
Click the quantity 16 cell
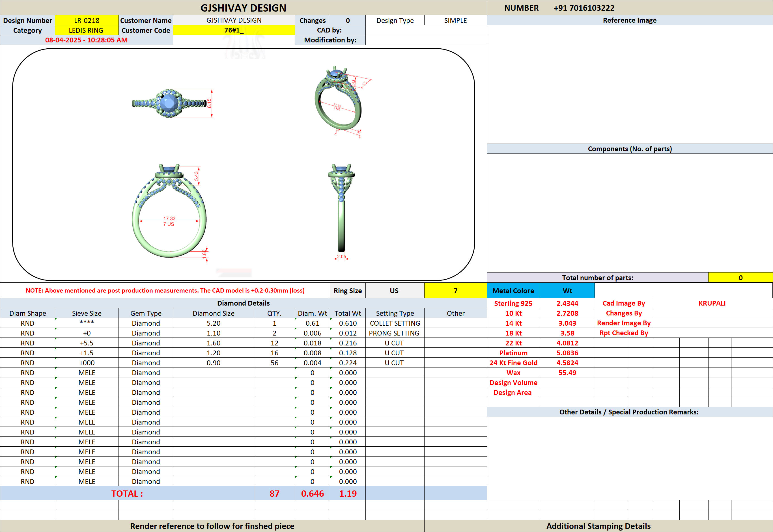(274, 353)
